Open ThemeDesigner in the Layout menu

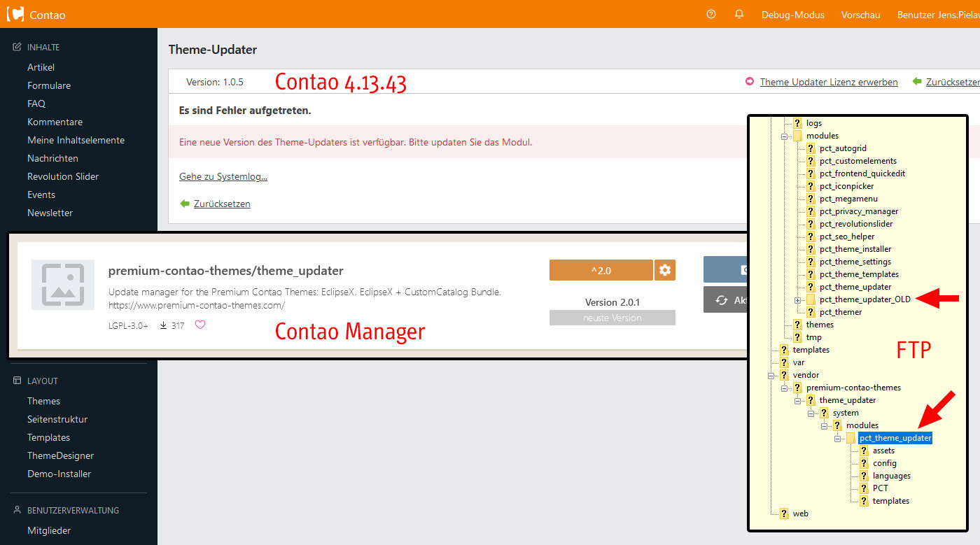pos(60,455)
